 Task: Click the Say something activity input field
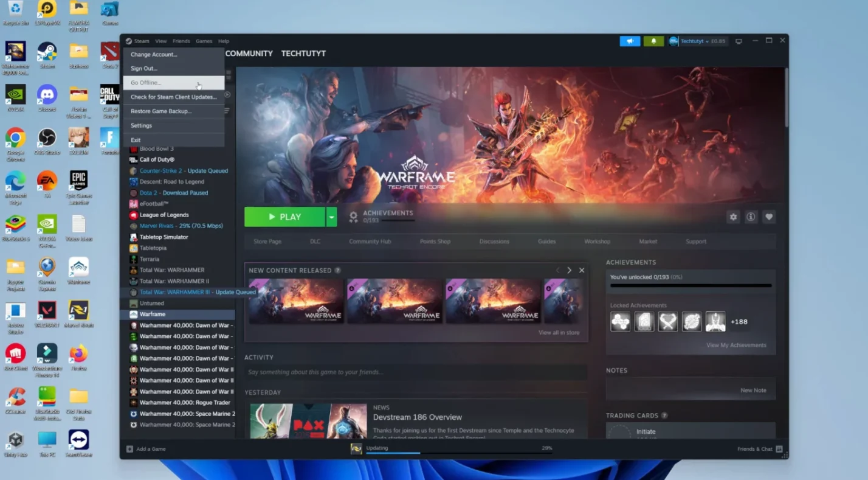click(415, 372)
